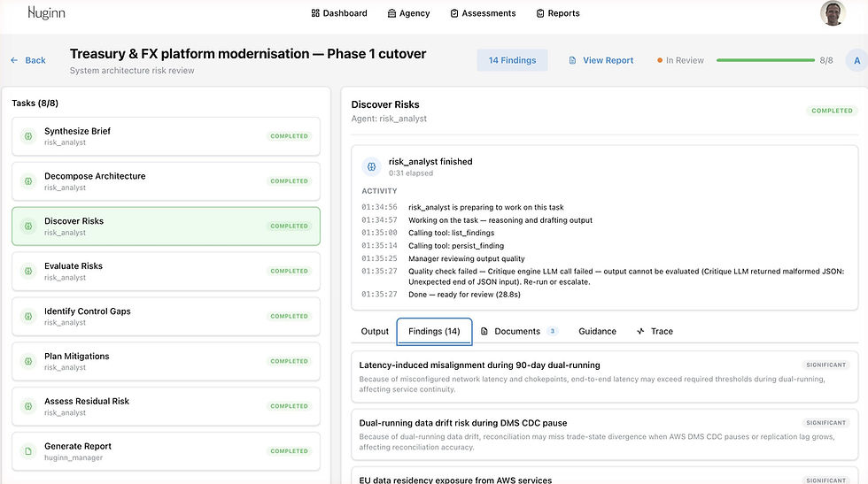Click the agent icon on Evaluate Risks
This screenshot has height=484, width=868.
pos(27,271)
